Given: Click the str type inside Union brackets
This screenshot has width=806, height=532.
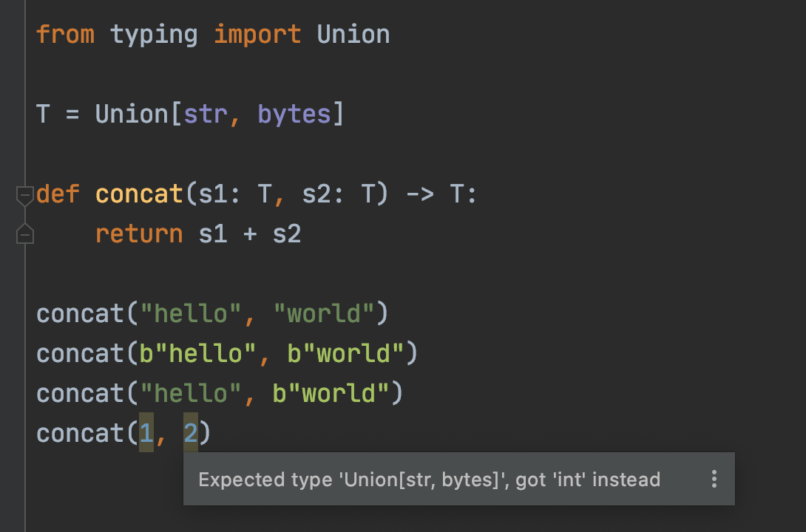Looking at the screenshot, I should pyautogui.click(x=206, y=115).
